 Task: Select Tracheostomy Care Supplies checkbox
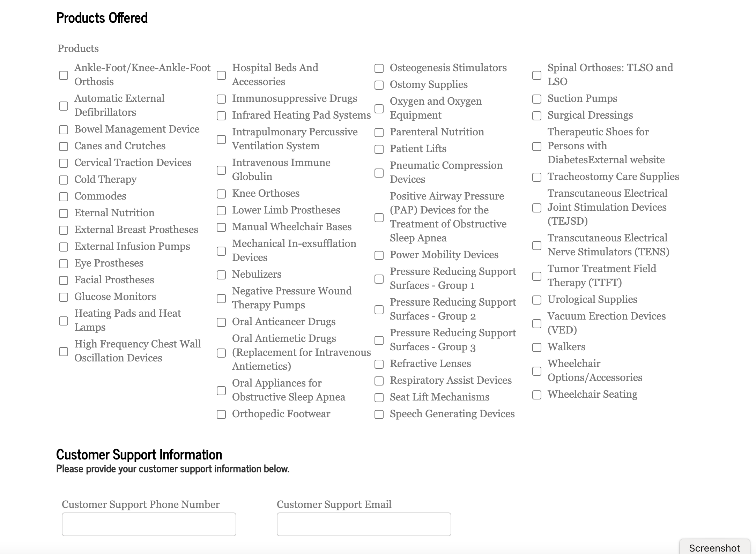[x=537, y=177]
